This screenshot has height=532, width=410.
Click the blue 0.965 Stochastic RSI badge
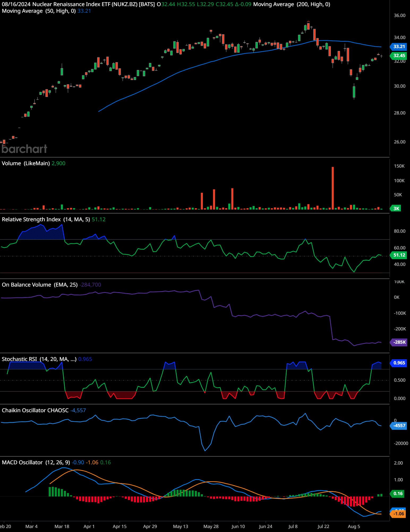tap(399, 363)
